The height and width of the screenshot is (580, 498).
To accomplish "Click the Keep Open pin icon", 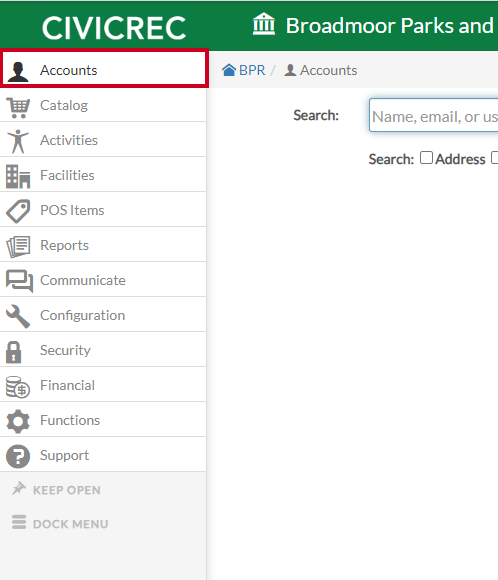I will [x=18, y=488].
